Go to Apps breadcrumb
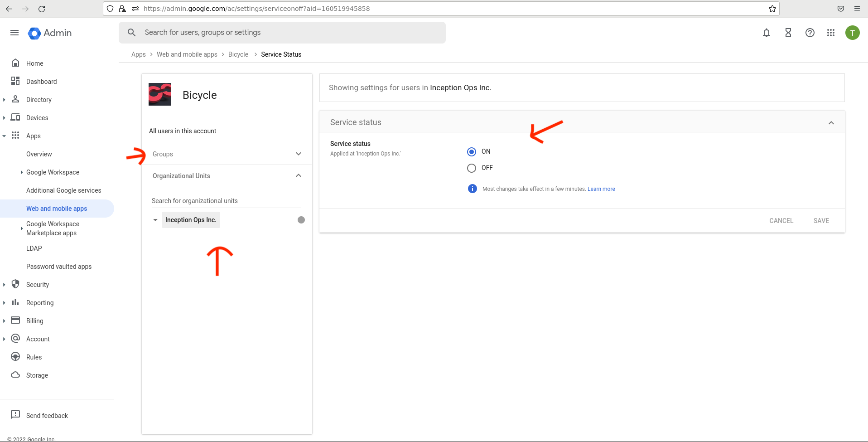This screenshot has width=868, height=442. [x=139, y=54]
